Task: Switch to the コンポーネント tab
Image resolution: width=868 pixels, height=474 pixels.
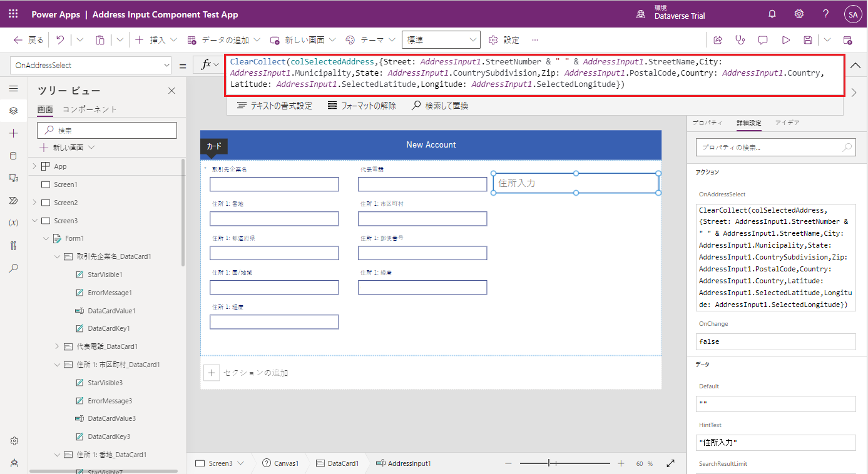Action: (x=89, y=109)
